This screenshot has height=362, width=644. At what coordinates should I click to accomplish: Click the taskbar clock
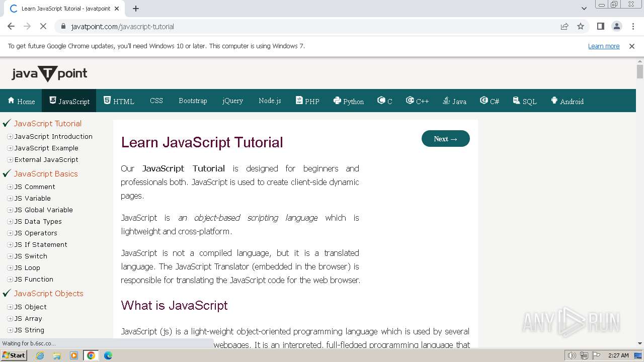618,355
